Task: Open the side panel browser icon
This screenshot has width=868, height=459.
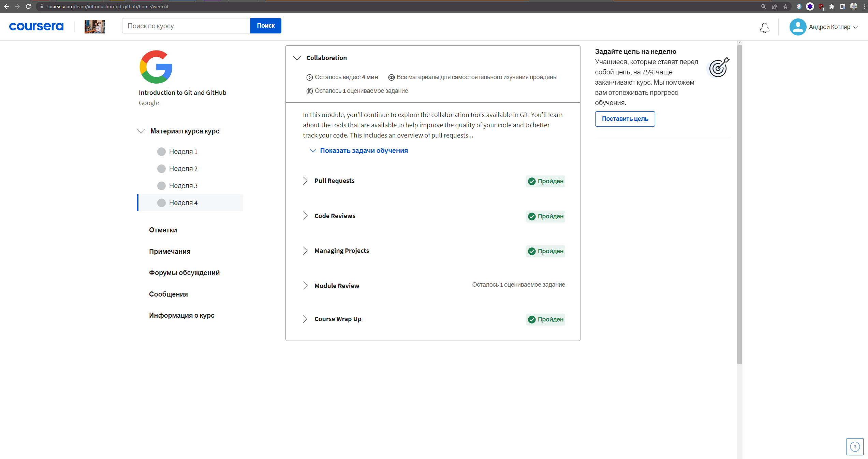Action: click(x=842, y=6)
